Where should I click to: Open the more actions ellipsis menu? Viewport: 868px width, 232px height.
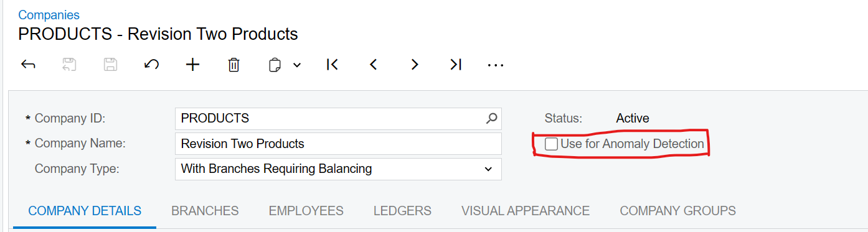pyautogui.click(x=496, y=65)
